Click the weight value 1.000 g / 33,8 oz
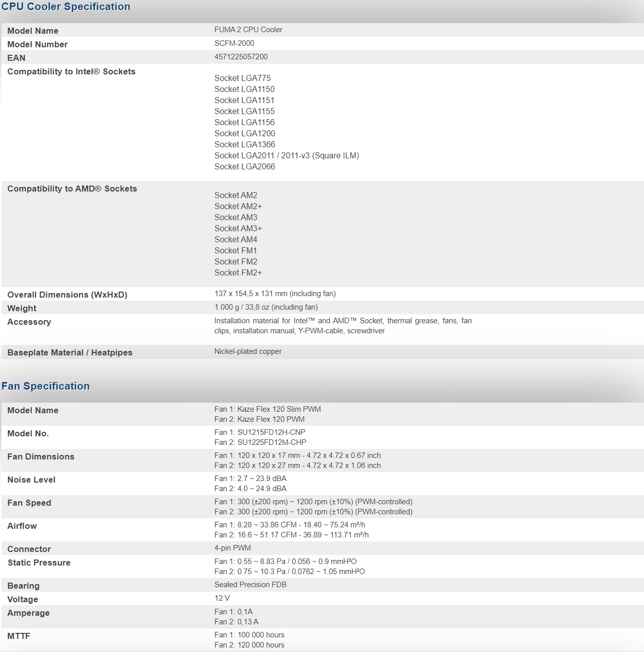 266,307
